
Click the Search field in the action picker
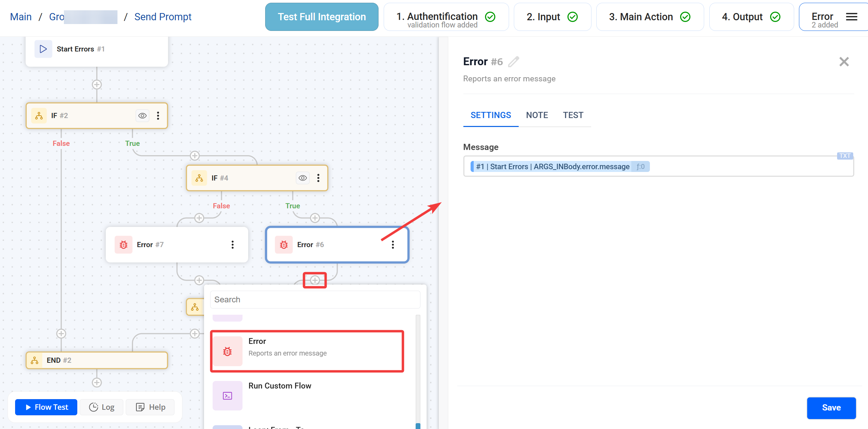[x=315, y=300]
